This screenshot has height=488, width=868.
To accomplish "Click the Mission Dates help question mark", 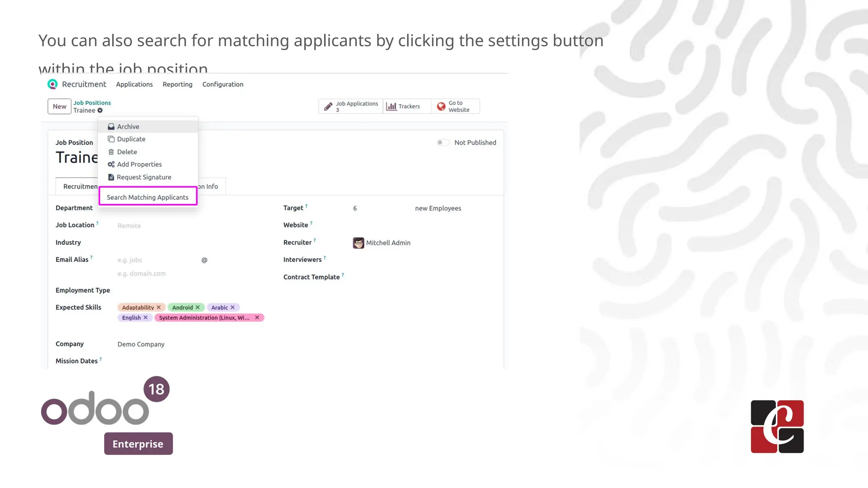I will (100, 359).
